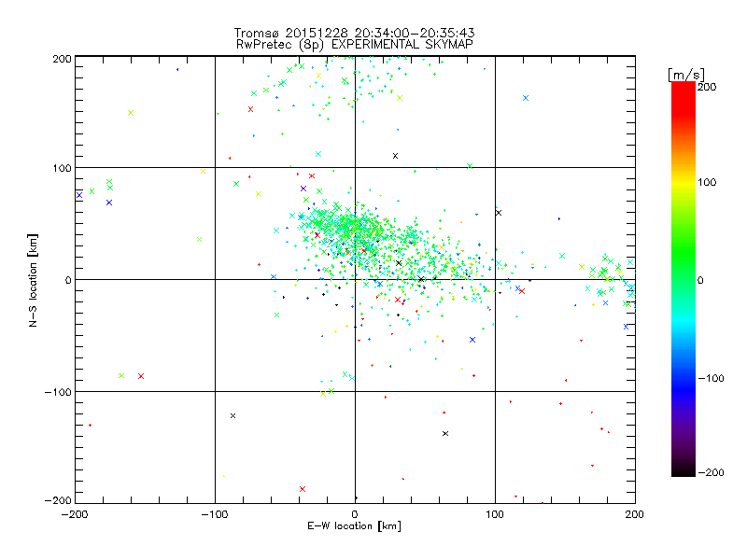
Task: Click E-W axis tick label "100"
Action: [x=495, y=514]
